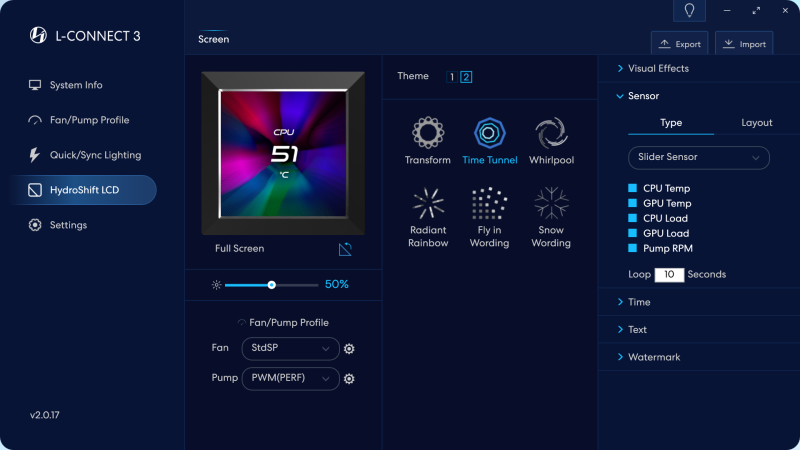Select the Snow Wording effect icon

click(551, 203)
